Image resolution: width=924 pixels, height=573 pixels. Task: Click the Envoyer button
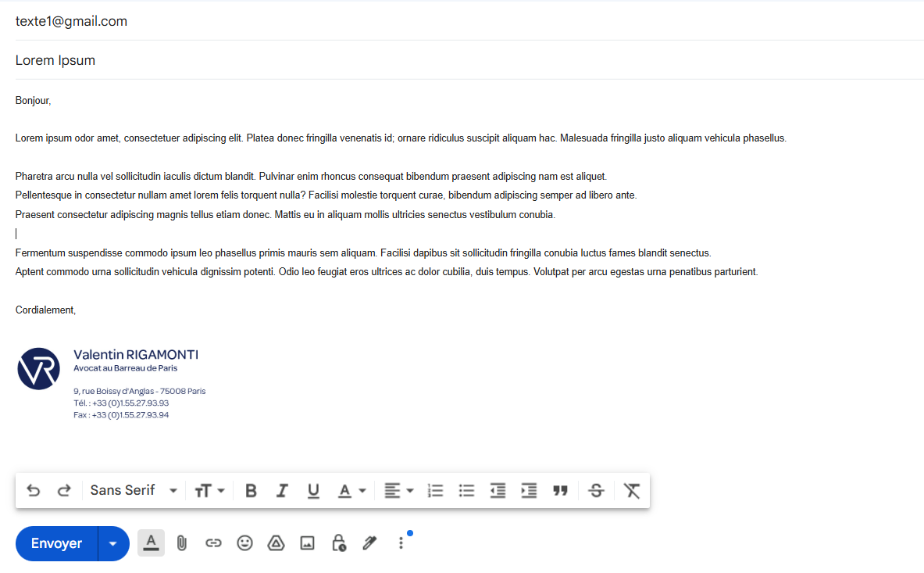tap(56, 543)
